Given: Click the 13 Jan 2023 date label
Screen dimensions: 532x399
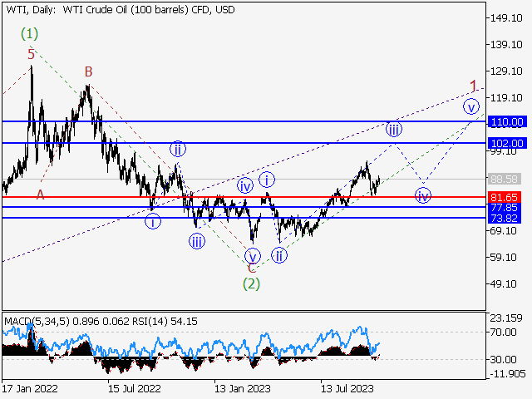Looking at the screenshot, I should (243, 388).
